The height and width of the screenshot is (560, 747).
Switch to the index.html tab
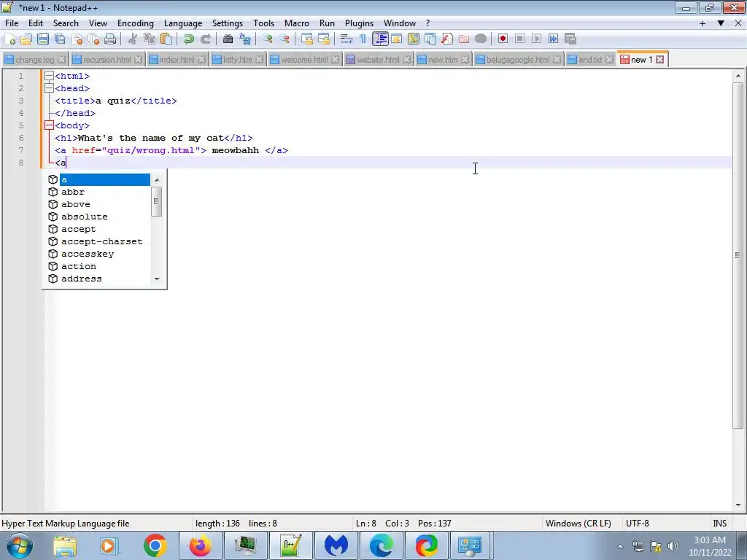click(x=177, y=60)
